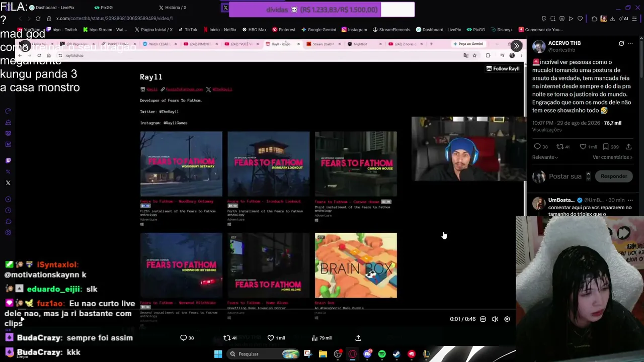
Task: Bookmark the tweet with 289 saves
Action: (x=606, y=147)
